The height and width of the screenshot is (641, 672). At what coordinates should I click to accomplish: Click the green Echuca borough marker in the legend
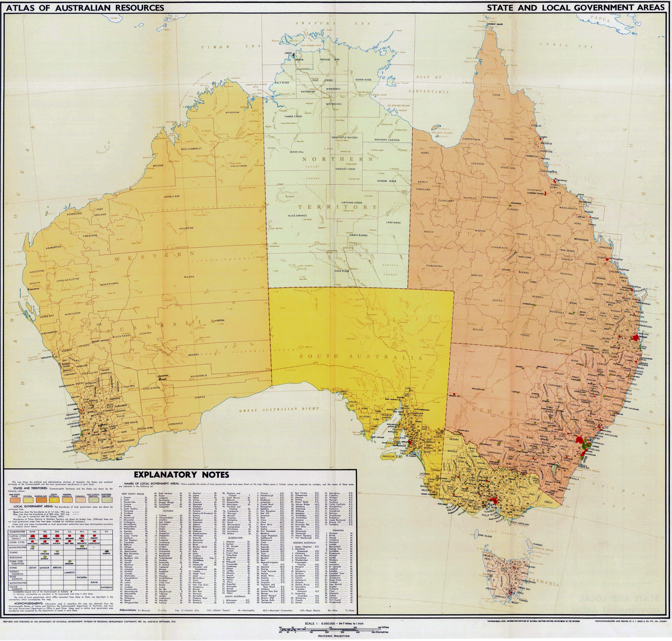(45, 557)
